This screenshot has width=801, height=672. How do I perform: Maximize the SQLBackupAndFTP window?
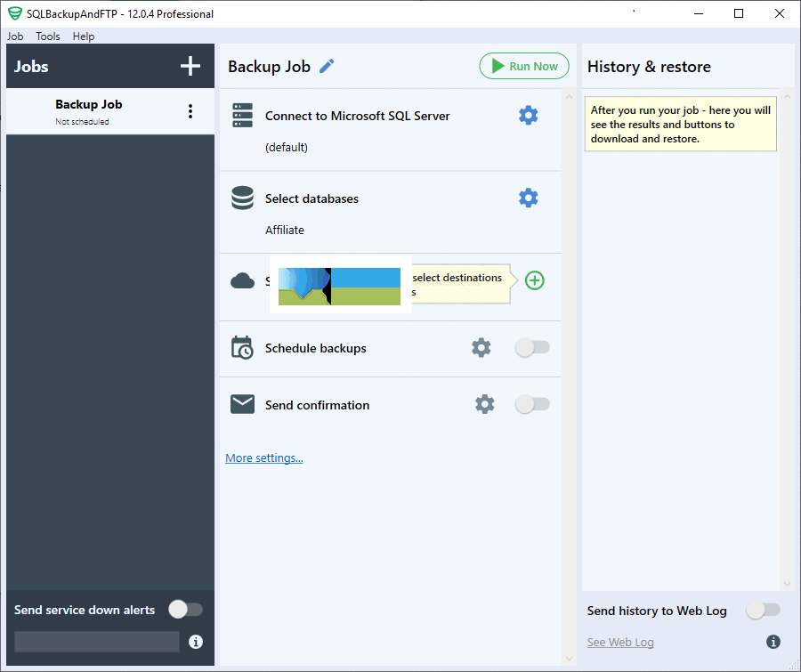[739, 14]
